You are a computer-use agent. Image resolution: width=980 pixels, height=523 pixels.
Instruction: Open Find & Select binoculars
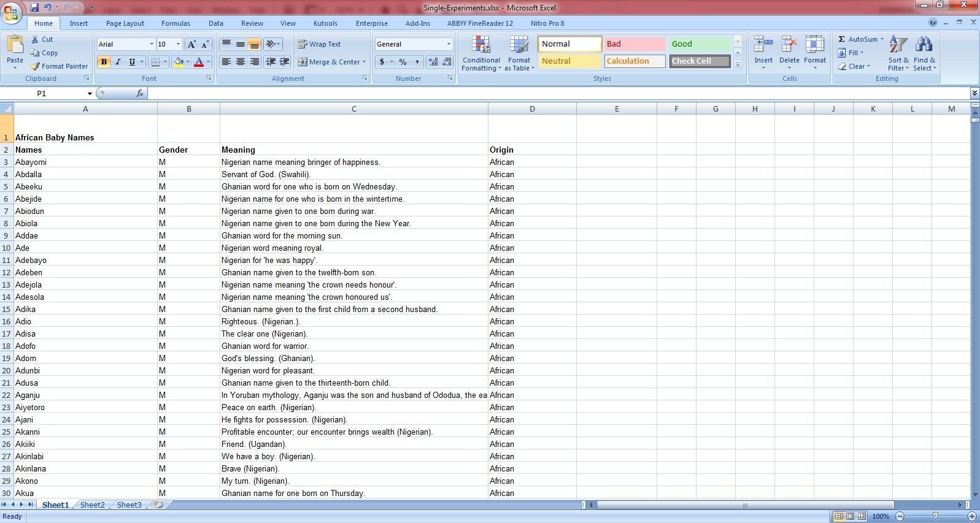(924, 45)
